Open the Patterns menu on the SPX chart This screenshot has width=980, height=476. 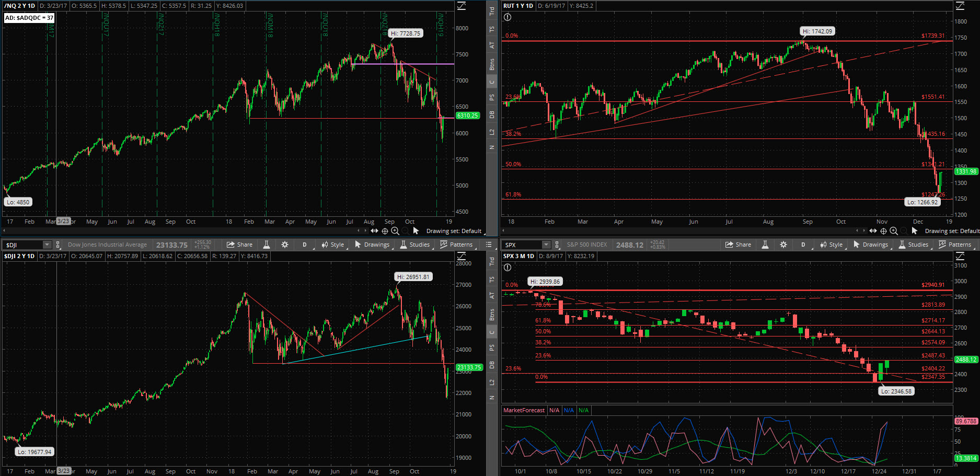coord(955,245)
